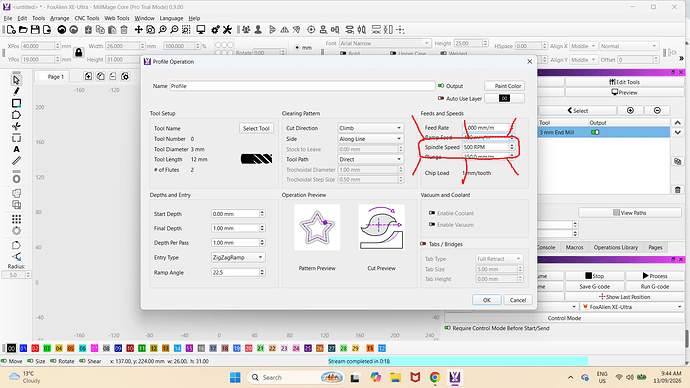Screen dimensions: 690x388
Task: Select the Text tool marked A
Action: (16, 150)
